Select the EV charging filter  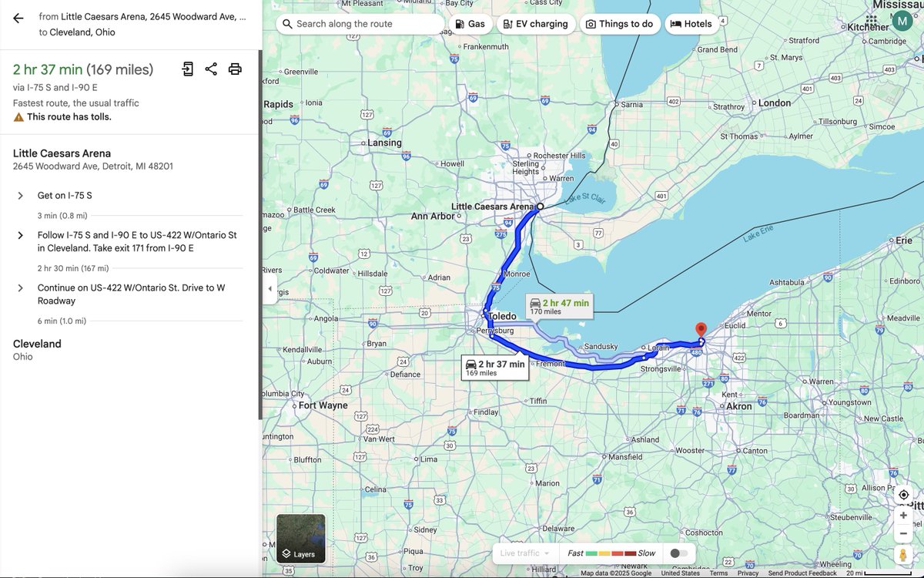536,23
